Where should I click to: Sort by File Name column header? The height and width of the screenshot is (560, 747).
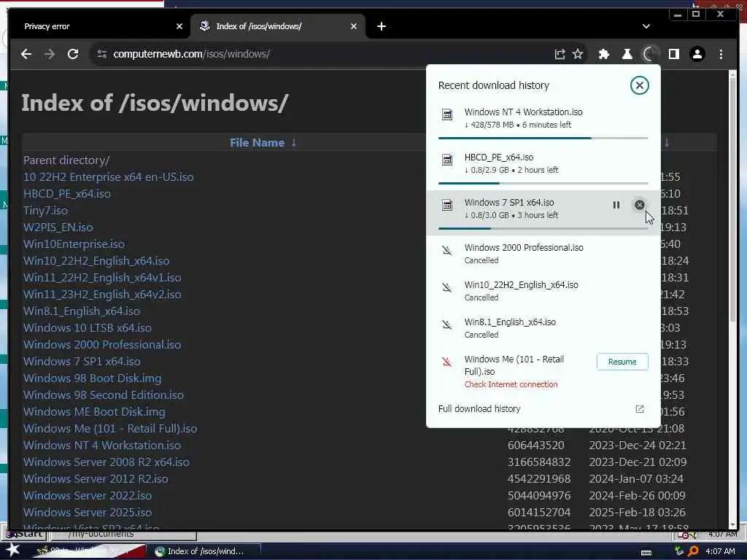tap(258, 143)
